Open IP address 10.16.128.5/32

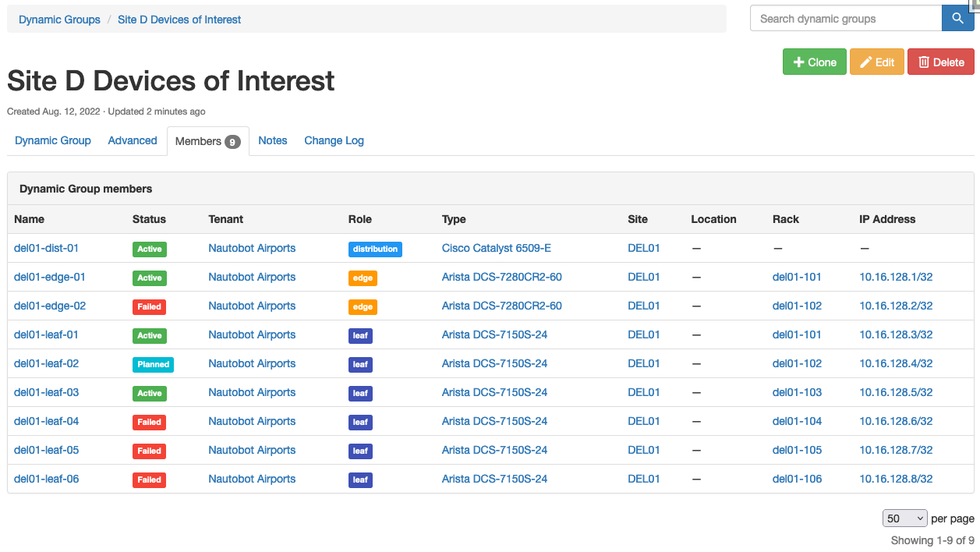896,392
